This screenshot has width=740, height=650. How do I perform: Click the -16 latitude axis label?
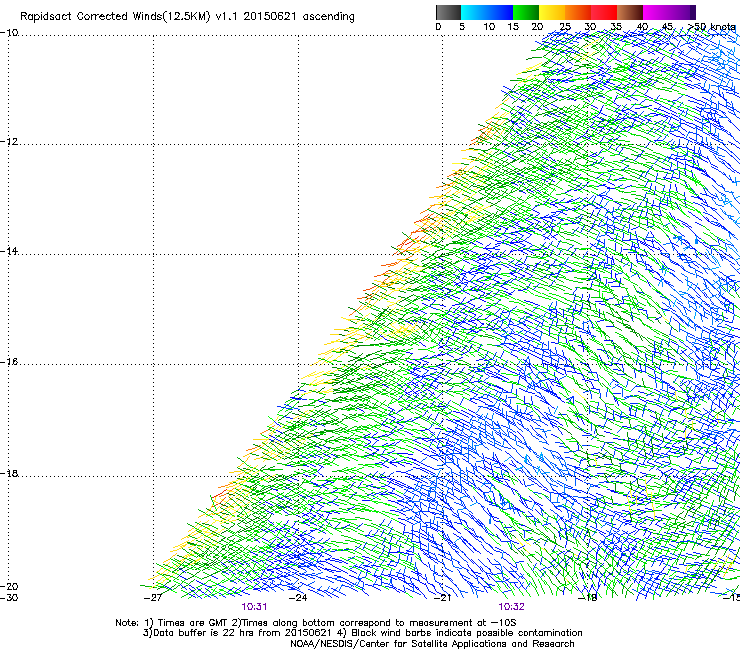click(x=9, y=362)
